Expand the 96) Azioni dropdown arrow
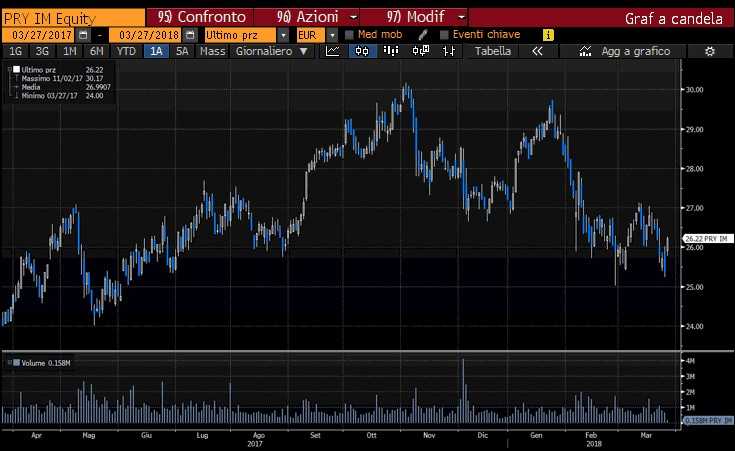This screenshot has height=451, width=735. tap(353, 17)
